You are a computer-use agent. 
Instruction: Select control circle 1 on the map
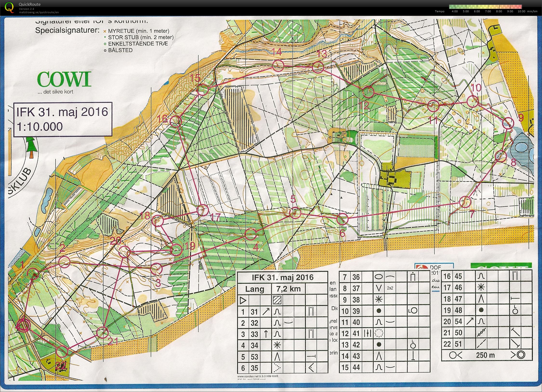(33, 274)
